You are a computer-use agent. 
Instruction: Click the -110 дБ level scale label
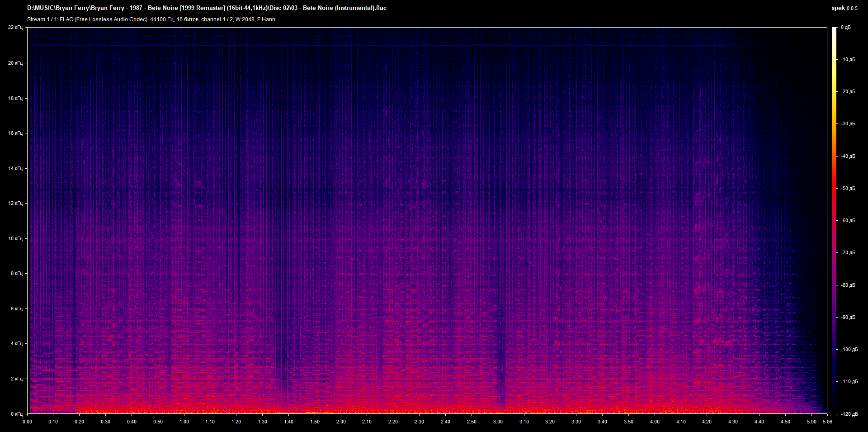(x=849, y=381)
